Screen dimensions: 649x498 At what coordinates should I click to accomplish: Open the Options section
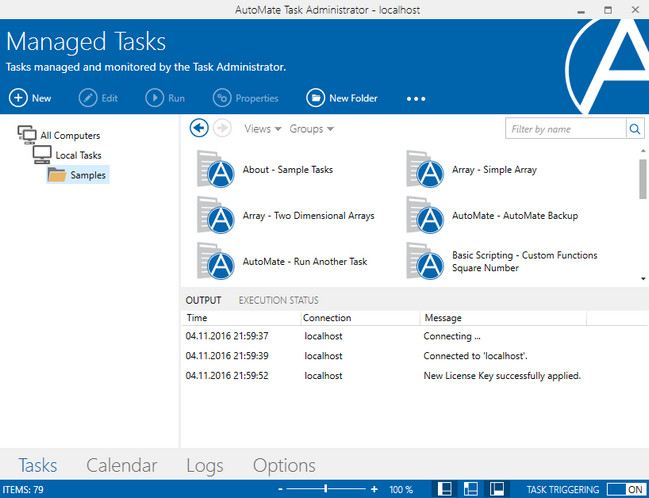pyautogui.click(x=284, y=465)
